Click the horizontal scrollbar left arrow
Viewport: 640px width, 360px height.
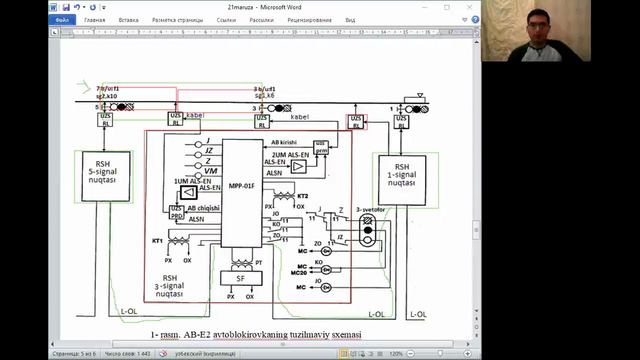52,344
